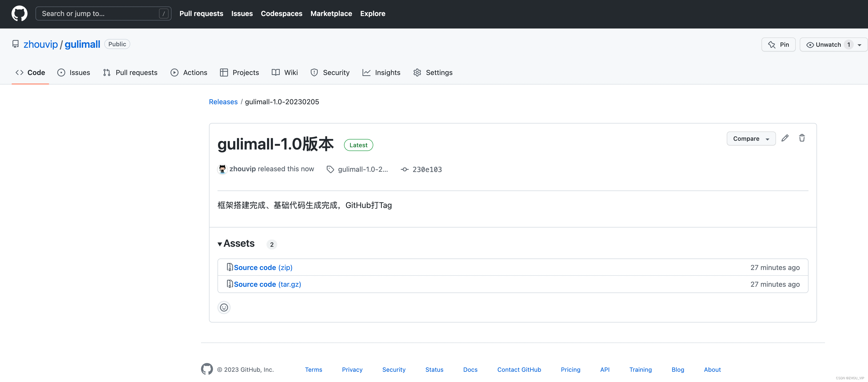Switch to the Actions tab

(189, 72)
